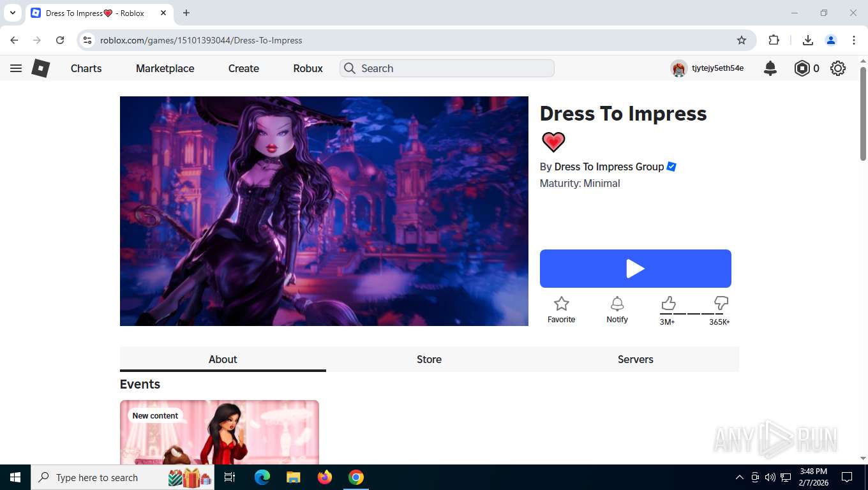Open Dress To Impress Group link
The image size is (868, 490).
(x=609, y=167)
